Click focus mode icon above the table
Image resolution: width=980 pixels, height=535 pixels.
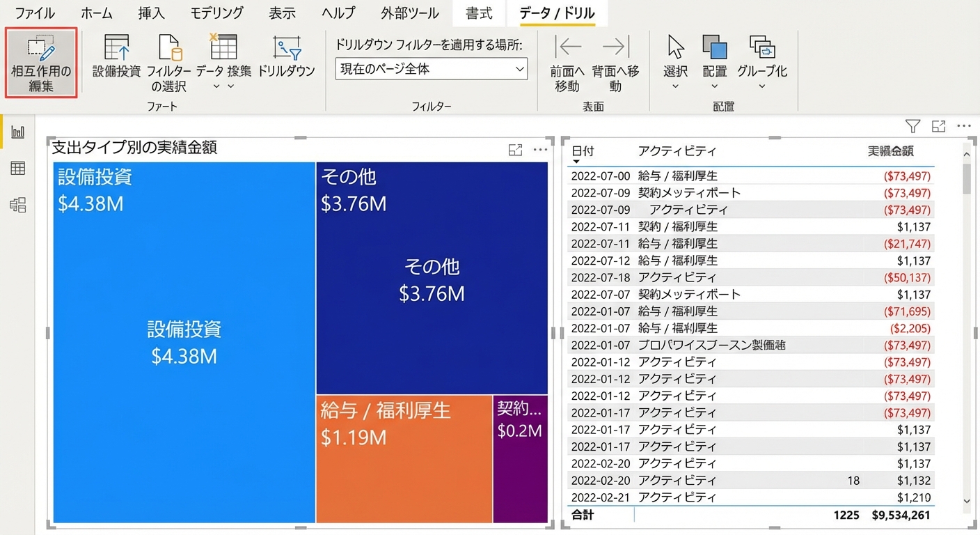(x=939, y=126)
